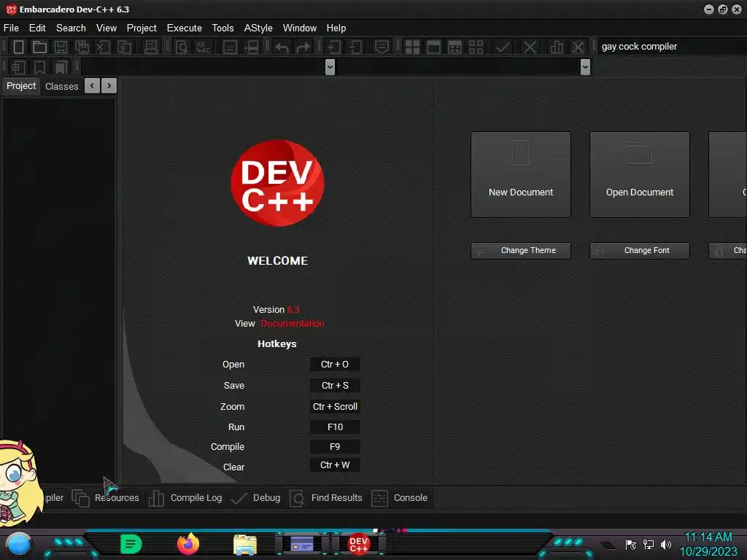Open the Tools menu
747x560 pixels.
[x=223, y=28]
